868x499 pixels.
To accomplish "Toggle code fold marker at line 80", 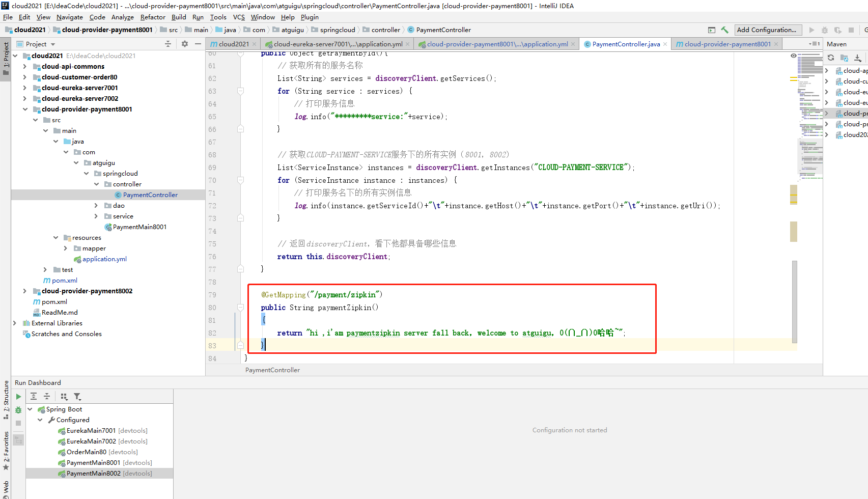I will point(240,308).
